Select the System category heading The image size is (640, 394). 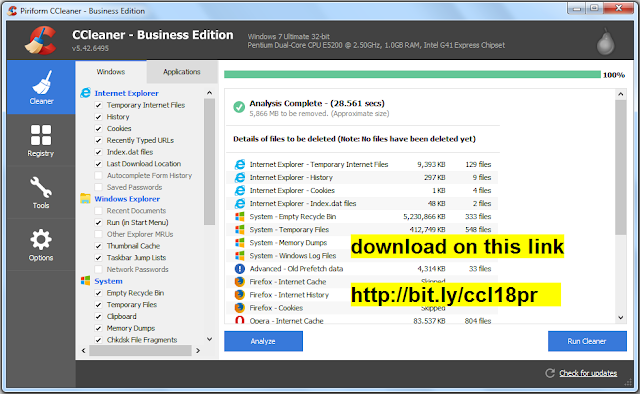108,281
